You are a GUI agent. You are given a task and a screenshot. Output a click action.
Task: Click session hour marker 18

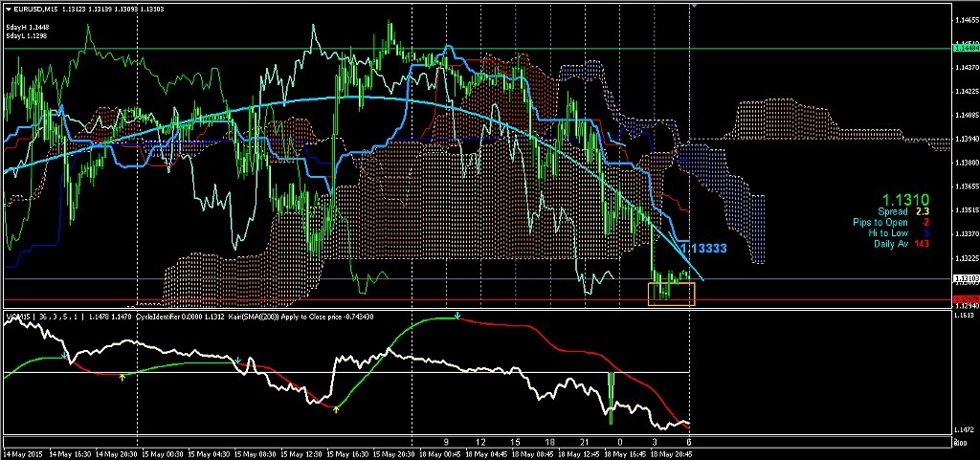tap(550, 441)
